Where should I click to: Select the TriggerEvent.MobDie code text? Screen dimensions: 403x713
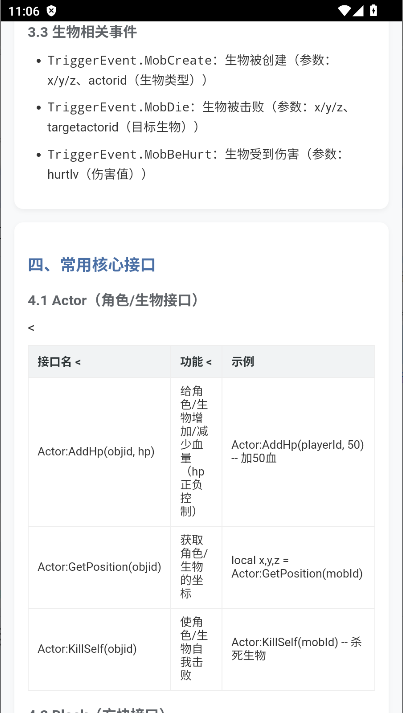coord(118,107)
